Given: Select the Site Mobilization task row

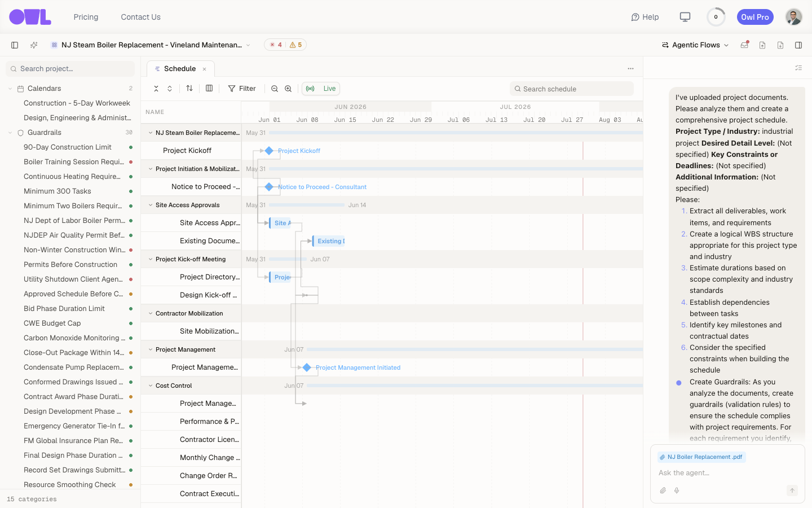Looking at the screenshot, I should pos(191,331).
